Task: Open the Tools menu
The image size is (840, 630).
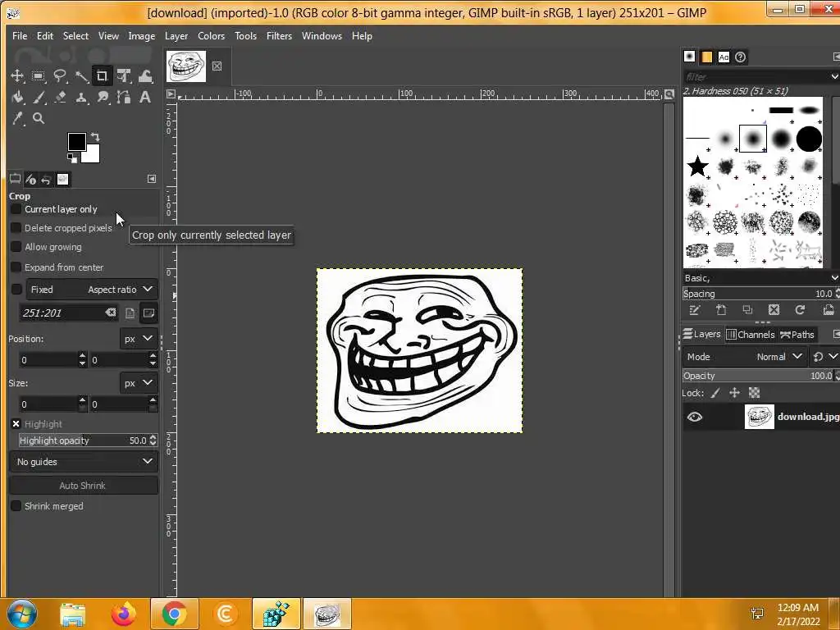Action: coord(245,36)
